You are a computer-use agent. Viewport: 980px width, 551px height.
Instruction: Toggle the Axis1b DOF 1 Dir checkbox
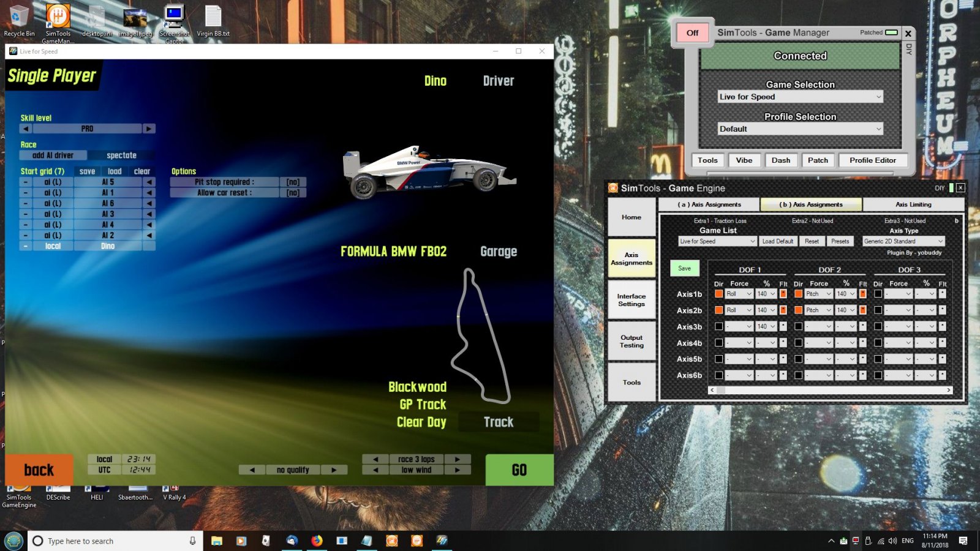pos(718,294)
